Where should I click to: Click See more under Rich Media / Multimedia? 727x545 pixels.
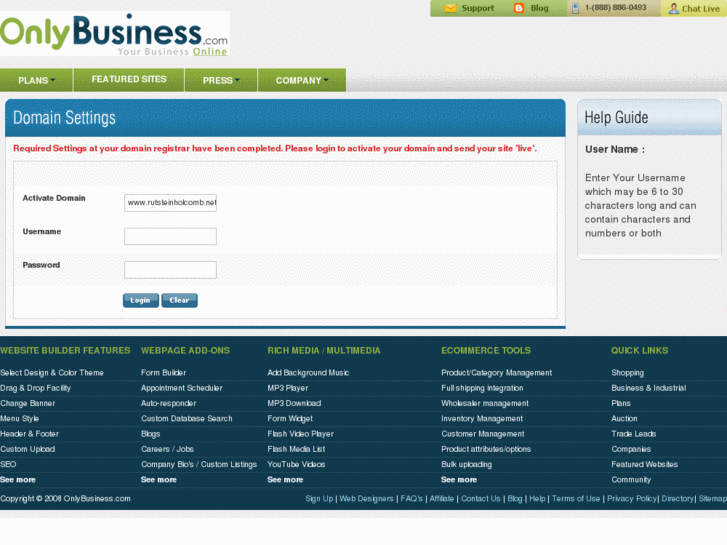(285, 480)
